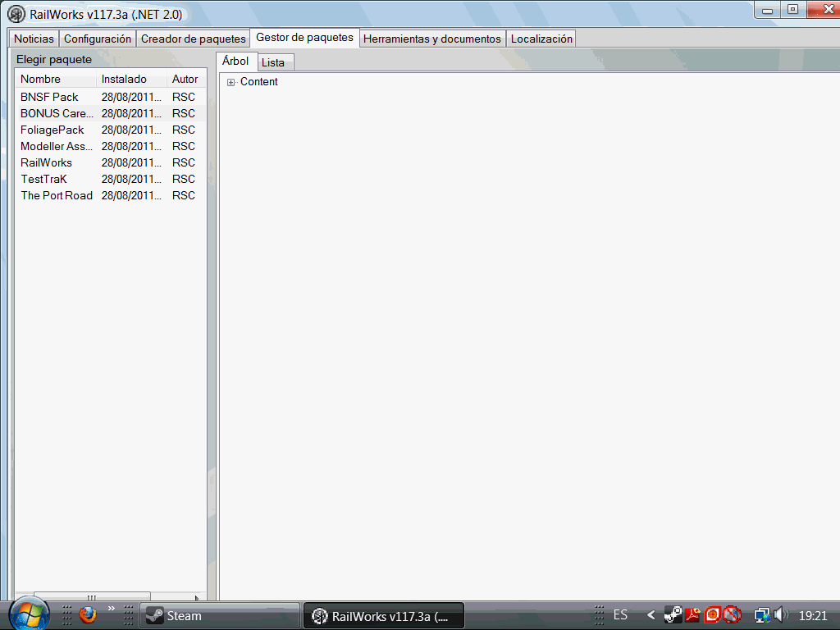Switch to the Steam taskbar button
The image size is (840, 630).
click(x=219, y=615)
